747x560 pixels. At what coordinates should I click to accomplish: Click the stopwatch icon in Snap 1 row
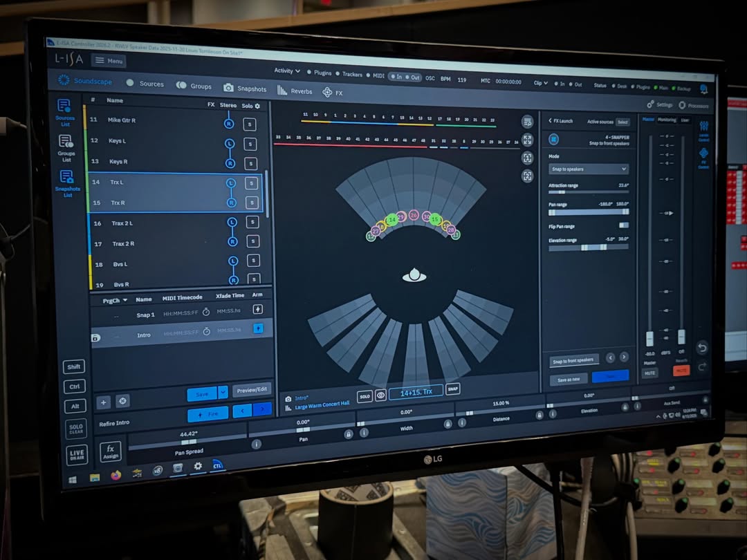[206, 312]
